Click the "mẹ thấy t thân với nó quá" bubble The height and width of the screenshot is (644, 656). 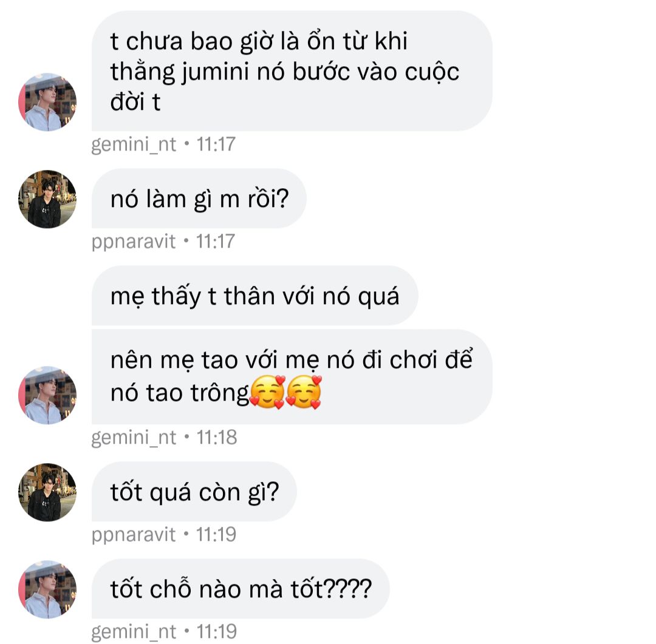point(255,296)
